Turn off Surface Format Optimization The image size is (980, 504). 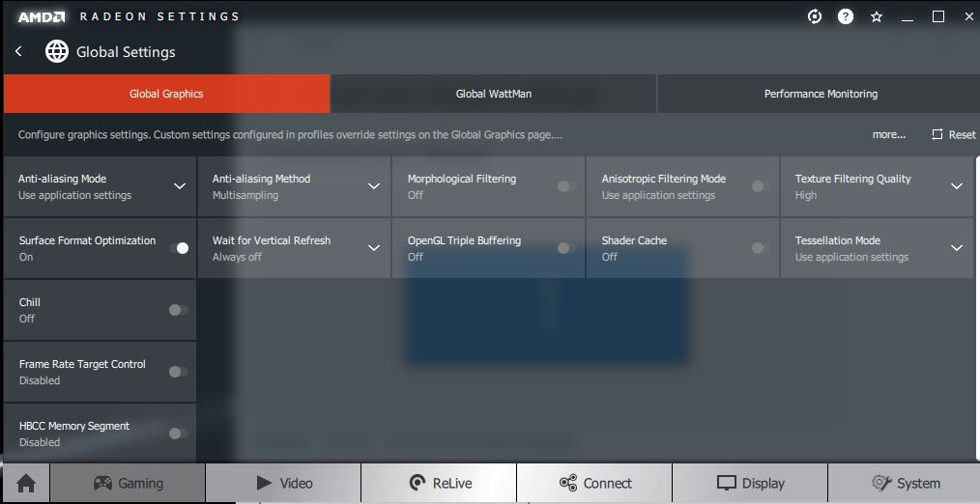coord(179,248)
